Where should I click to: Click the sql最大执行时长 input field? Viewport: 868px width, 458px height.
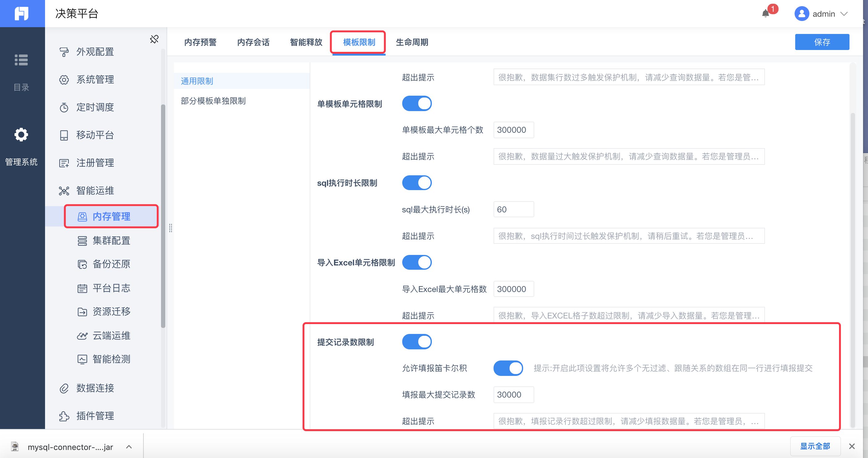(514, 210)
